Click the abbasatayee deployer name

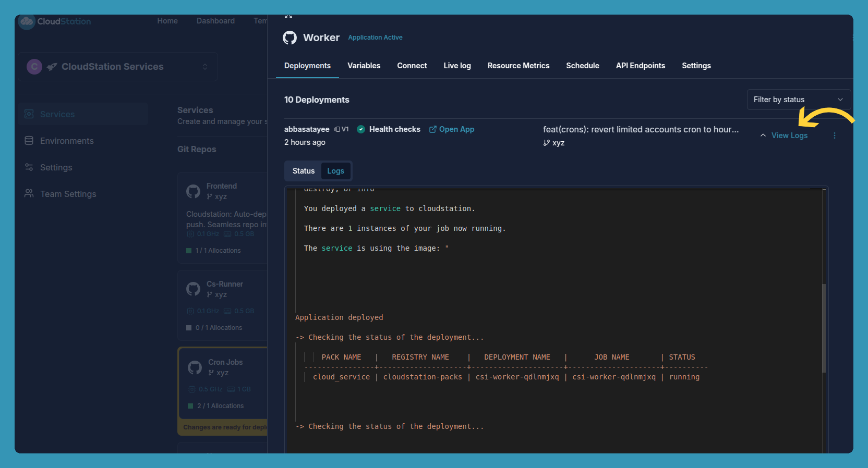[307, 129]
